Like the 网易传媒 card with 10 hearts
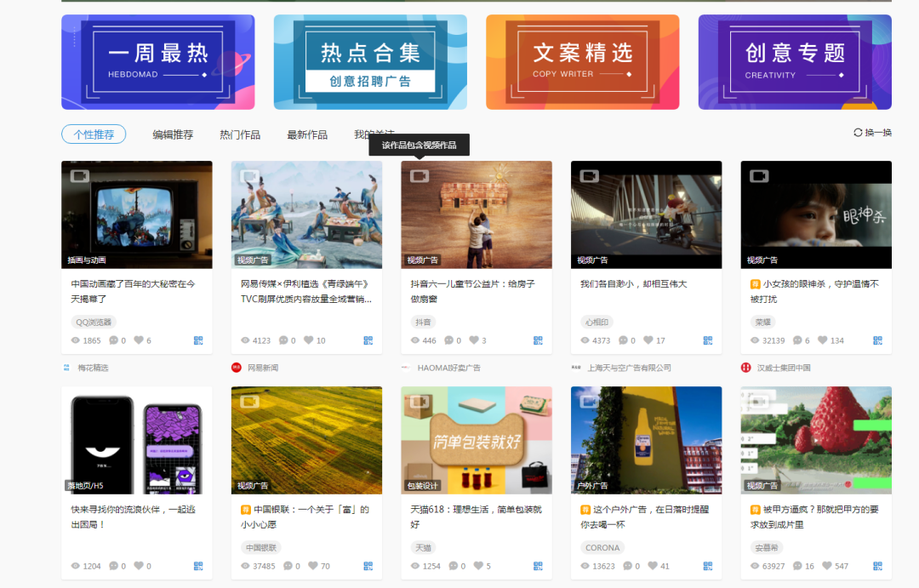Viewport: 919px width, 588px height. [x=308, y=340]
